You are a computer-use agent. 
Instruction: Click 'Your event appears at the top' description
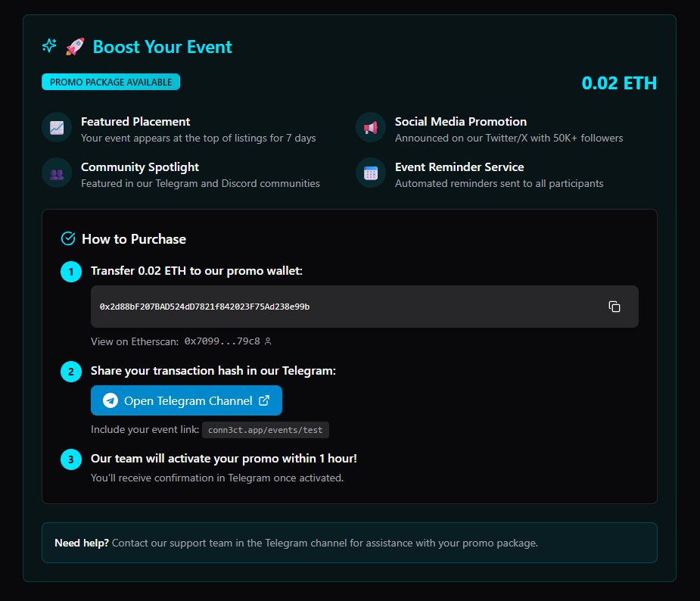[x=198, y=138]
